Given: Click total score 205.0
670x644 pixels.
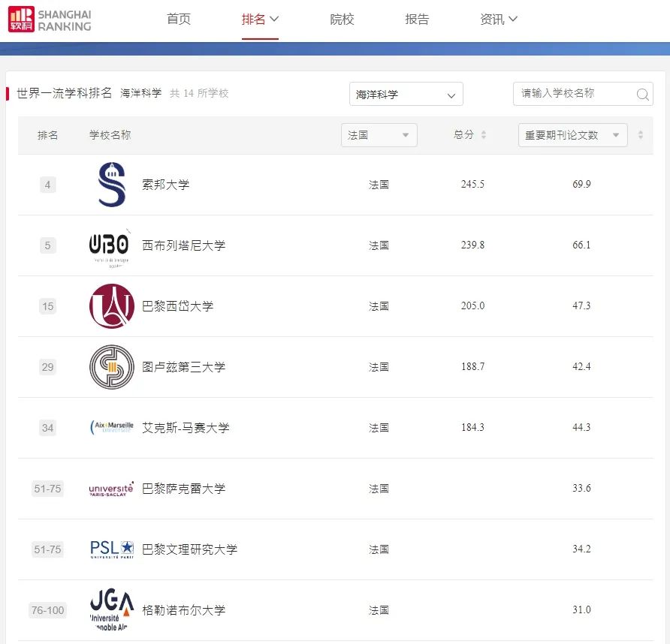Looking at the screenshot, I should (472, 305).
